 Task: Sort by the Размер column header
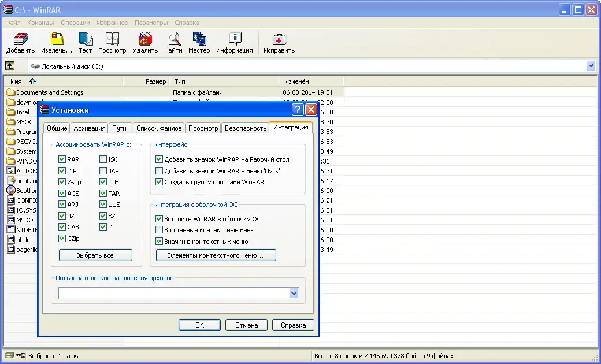pyautogui.click(x=146, y=81)
